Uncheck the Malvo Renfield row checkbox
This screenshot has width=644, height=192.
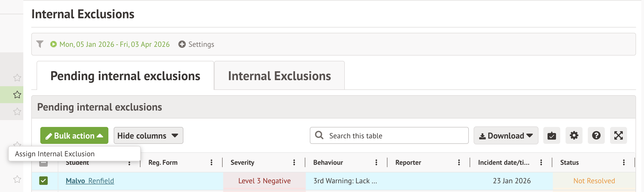click(43, 181)
